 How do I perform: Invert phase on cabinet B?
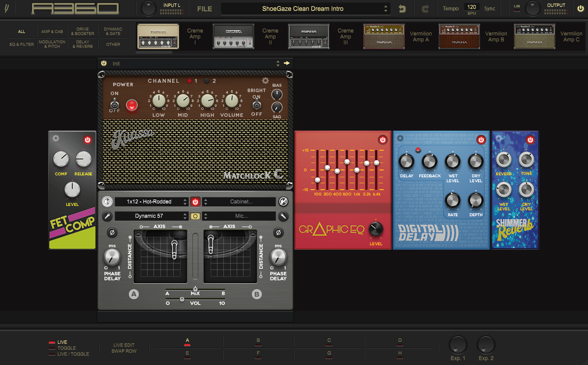pyautogui.click(x=278, y=232)
